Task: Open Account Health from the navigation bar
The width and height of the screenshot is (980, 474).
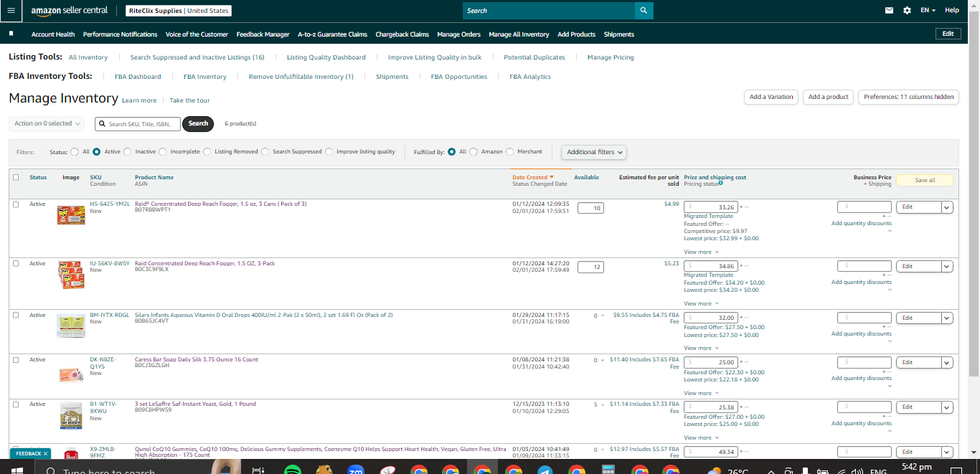Action: [x=53, y=34]
